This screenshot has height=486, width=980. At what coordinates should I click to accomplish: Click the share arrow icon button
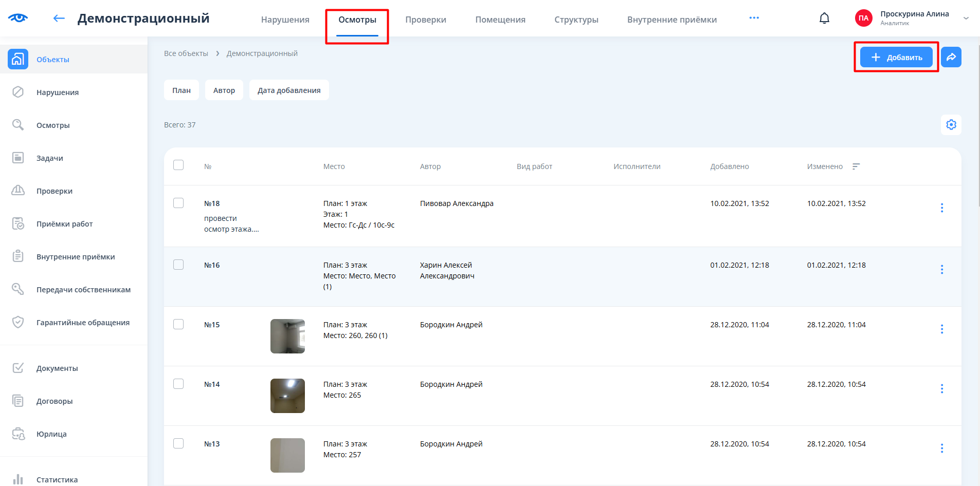tap(951, 57)
